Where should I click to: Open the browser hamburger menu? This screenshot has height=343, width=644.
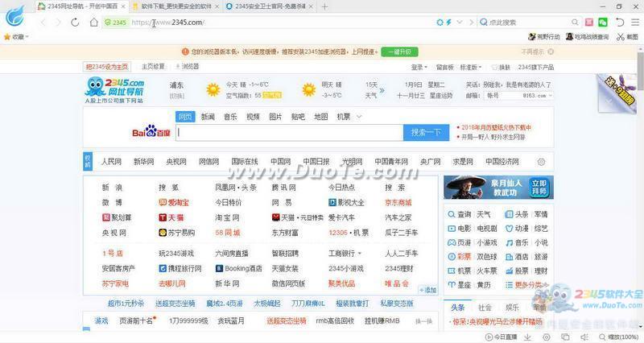click(x=635, y=23)
